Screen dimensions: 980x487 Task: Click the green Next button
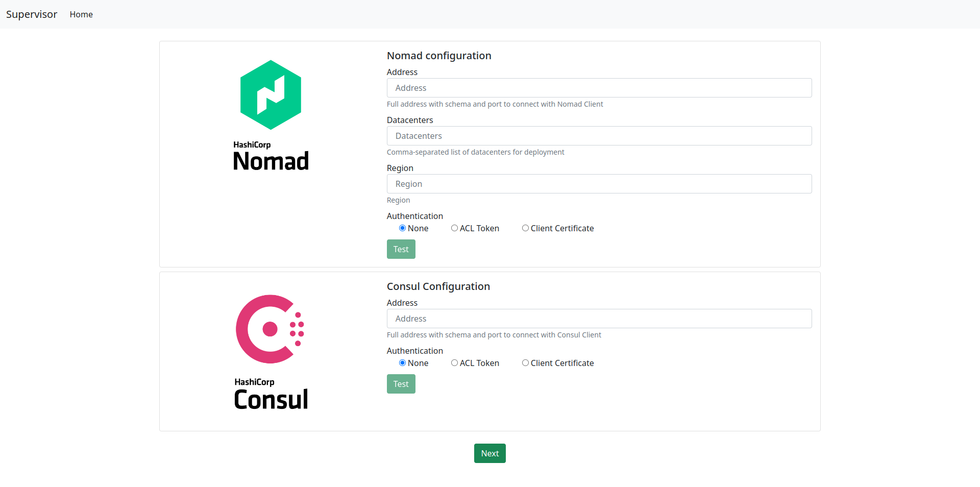[x=489, y=453]
